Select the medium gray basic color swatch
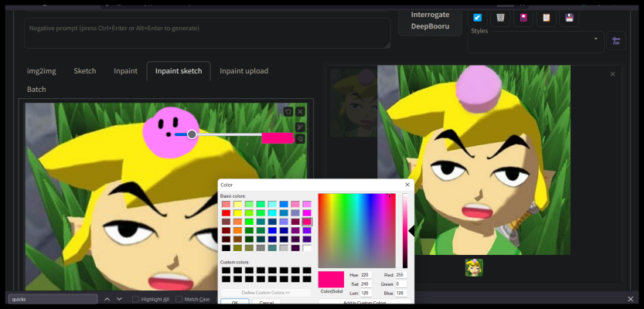 (x=261, y=248)
